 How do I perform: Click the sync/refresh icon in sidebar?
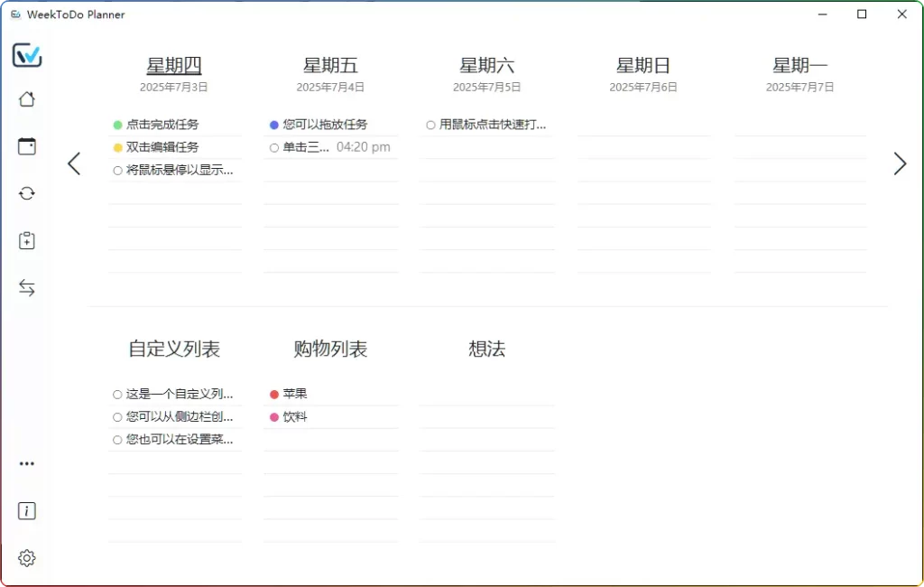[27, 193]
